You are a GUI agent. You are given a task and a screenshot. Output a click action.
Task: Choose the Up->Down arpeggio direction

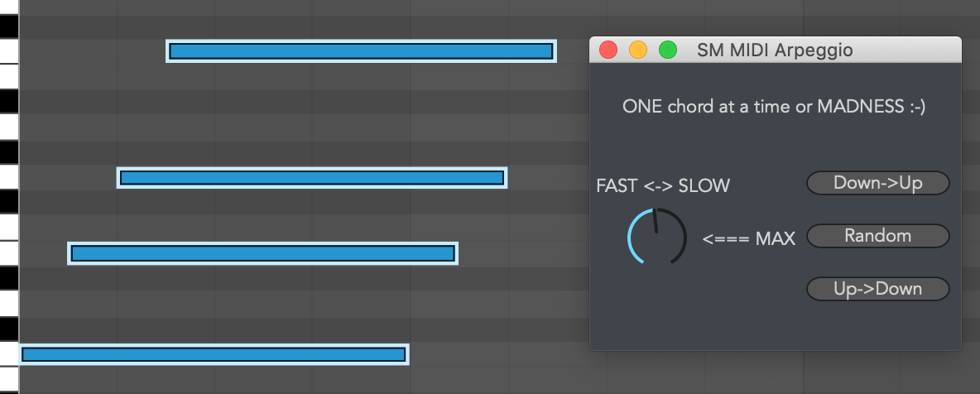[x=877, y=289]
